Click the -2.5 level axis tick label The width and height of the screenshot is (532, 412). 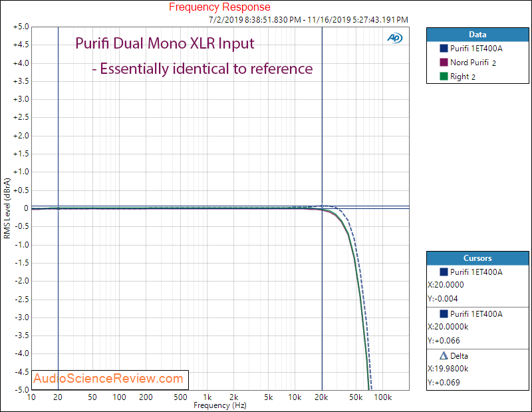[22, 300]
